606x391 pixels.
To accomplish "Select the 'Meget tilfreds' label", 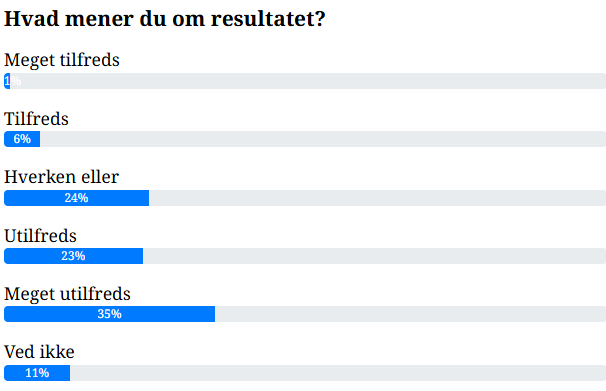I will click(62, 60).
